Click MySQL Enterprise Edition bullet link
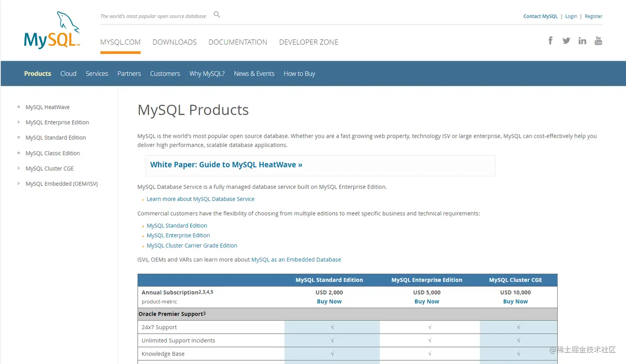626x364 pixels. tap(178, 235)
